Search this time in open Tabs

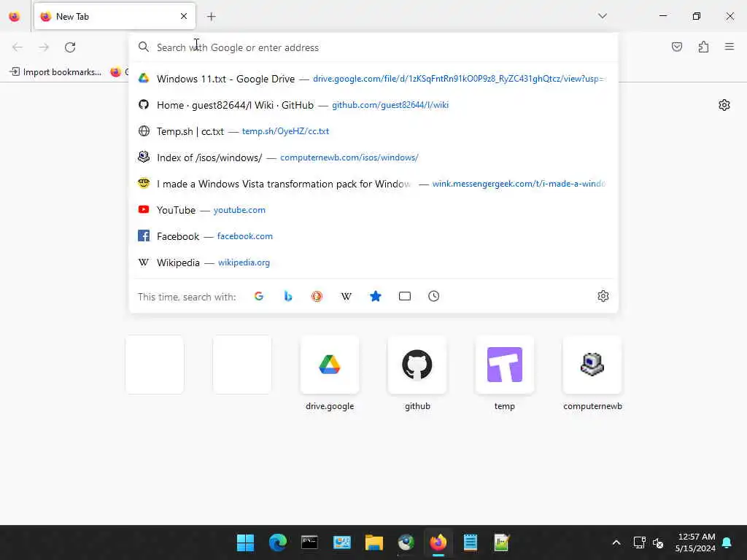(x=404, y=296)
